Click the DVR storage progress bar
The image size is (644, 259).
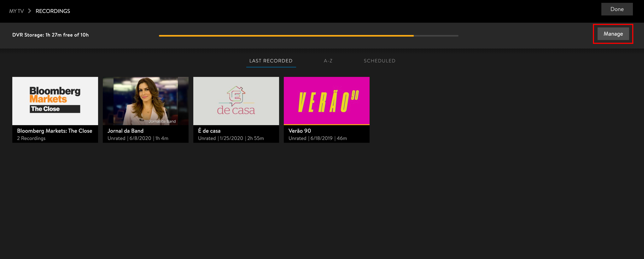(308, 36)
